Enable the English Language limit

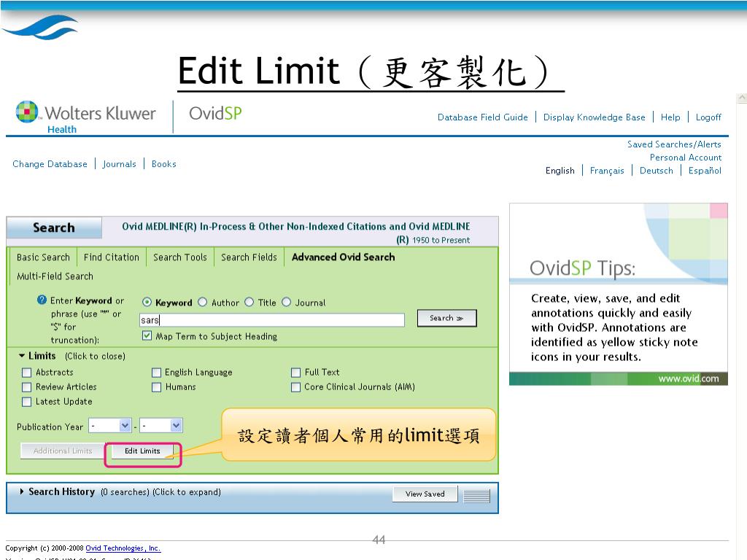pos(156,373)
